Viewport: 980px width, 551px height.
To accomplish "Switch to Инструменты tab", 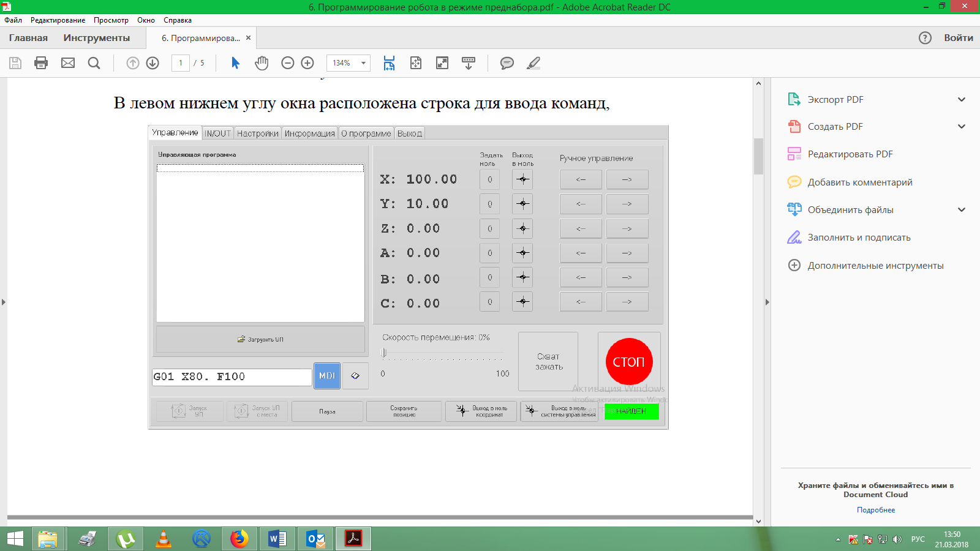I will tap(97, 38).
